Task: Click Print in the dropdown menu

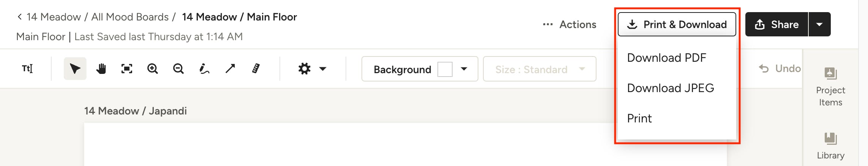Action: [639, 118]
